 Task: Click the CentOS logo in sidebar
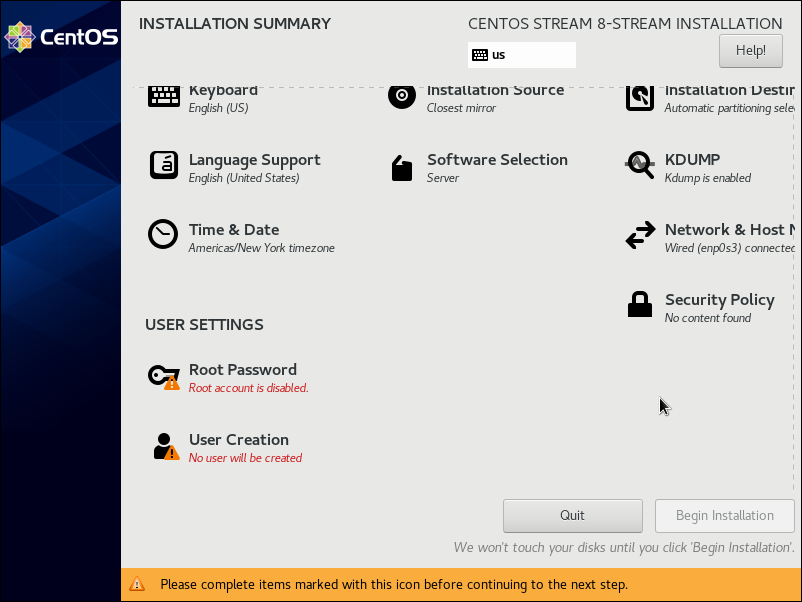click(61, 37)
